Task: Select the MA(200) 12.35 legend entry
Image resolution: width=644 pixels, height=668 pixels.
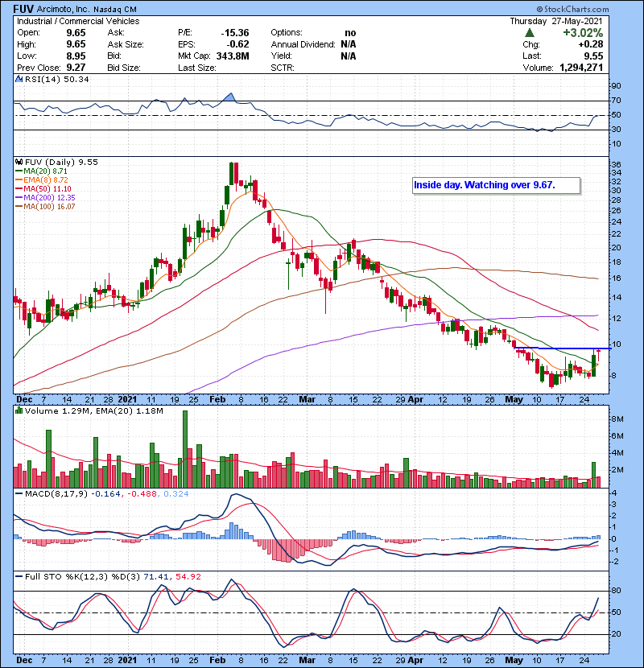Action: (45, 198)
